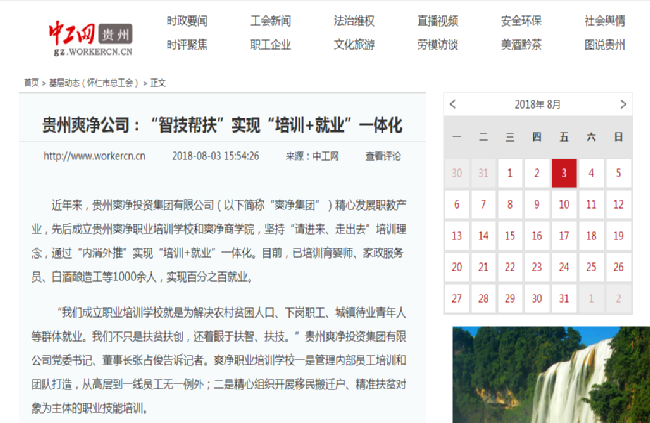
Task: Select August 28 in calendar
Action: 483,299
